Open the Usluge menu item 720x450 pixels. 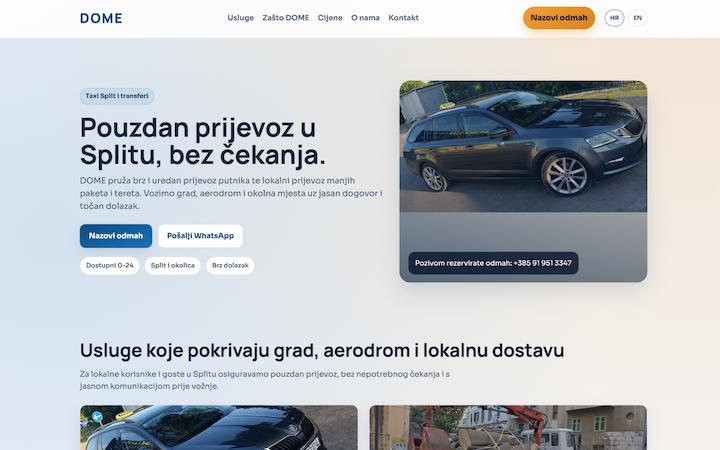point(241,18)
